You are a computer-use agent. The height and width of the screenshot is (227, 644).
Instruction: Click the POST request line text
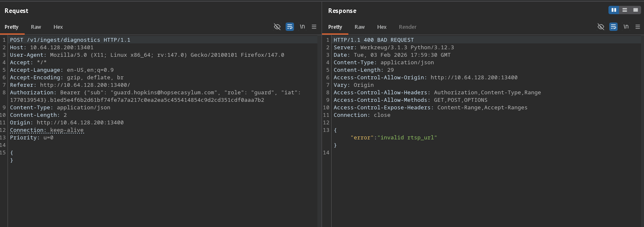pos(70,40)
